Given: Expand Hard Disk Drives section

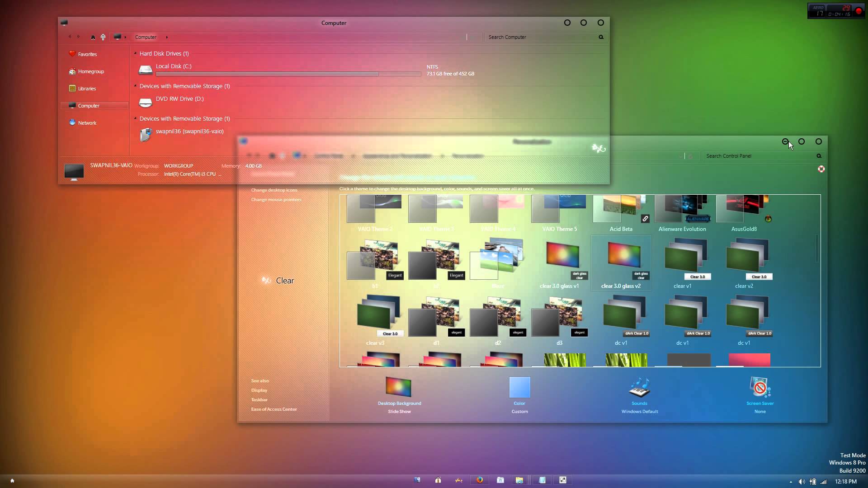Looking at the screenshot, I should [x=134, y=53].
